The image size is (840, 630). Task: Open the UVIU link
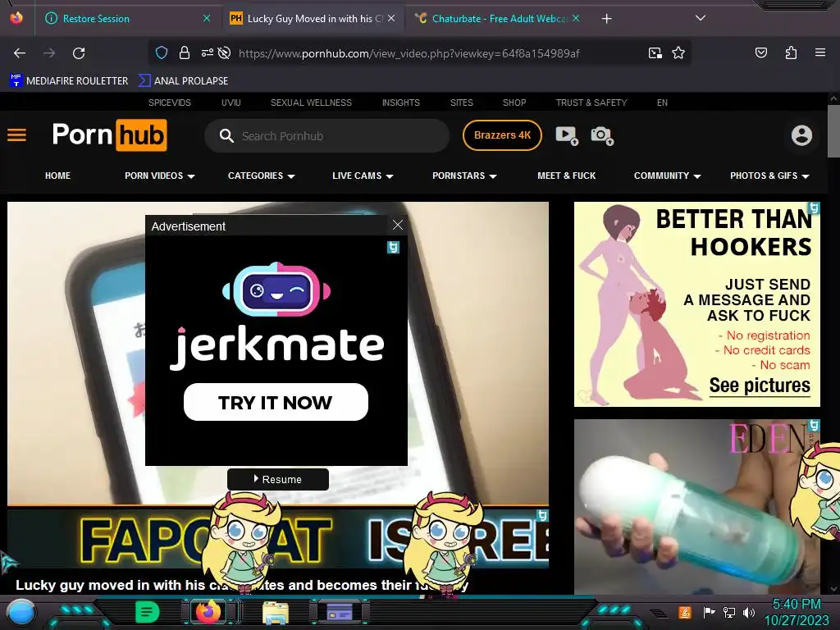pyautogui.click(x=231, y=103)
